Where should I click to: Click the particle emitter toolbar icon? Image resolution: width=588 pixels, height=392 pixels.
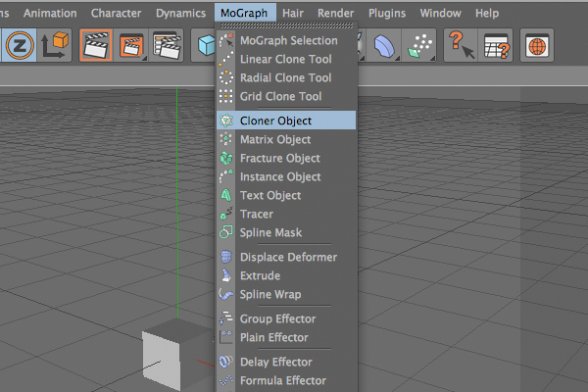point(419,45)
